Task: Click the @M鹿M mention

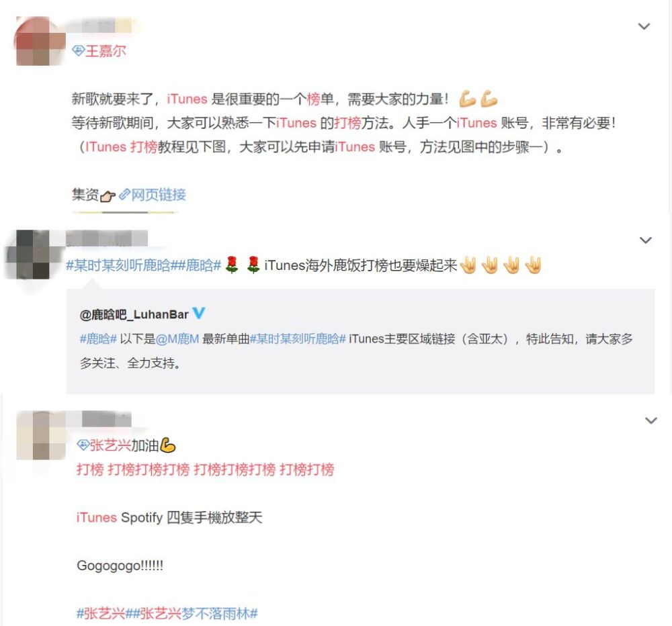Action: coord(177,339)
